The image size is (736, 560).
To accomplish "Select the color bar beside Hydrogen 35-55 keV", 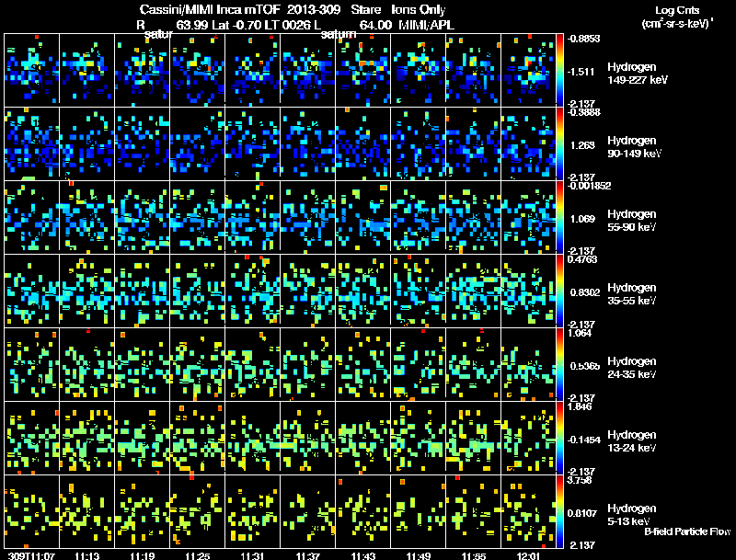I will pyautogui.click(x=561, y=290).
